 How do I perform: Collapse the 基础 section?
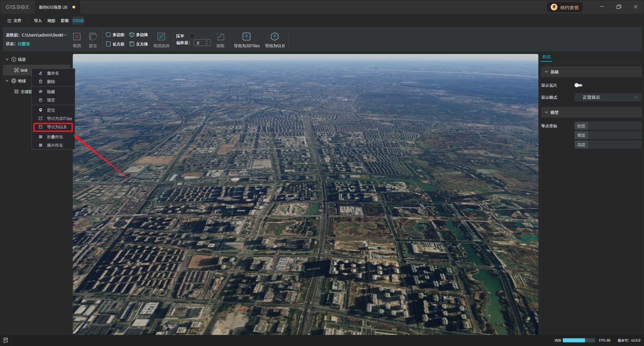tap(546, 72)
